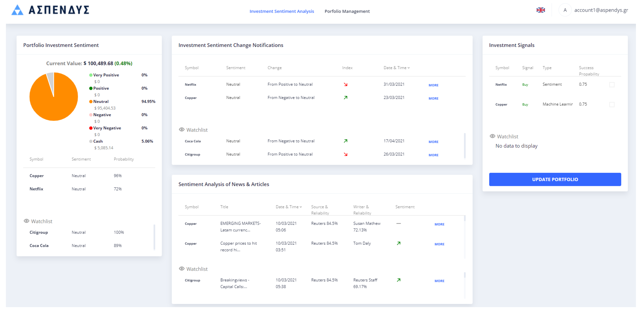Tick the Copper Buy signal checkbox
The height and width of the screenshot is (314, 644).
coord(612,105)
